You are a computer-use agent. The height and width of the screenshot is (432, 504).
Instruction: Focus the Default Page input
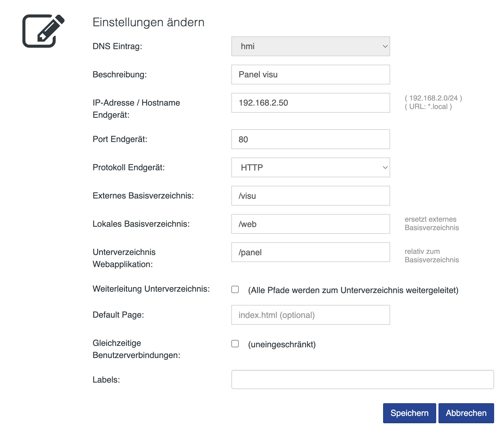point(310,315)
